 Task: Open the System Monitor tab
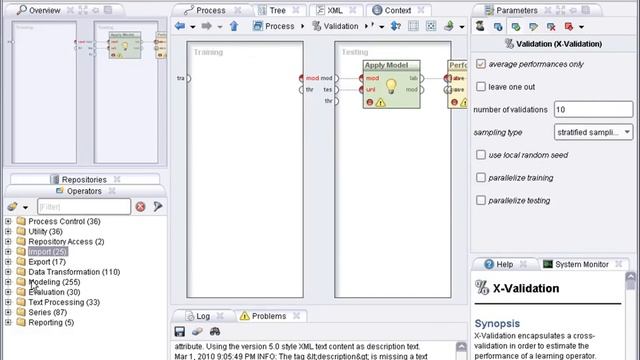click(x=581, y=264)
